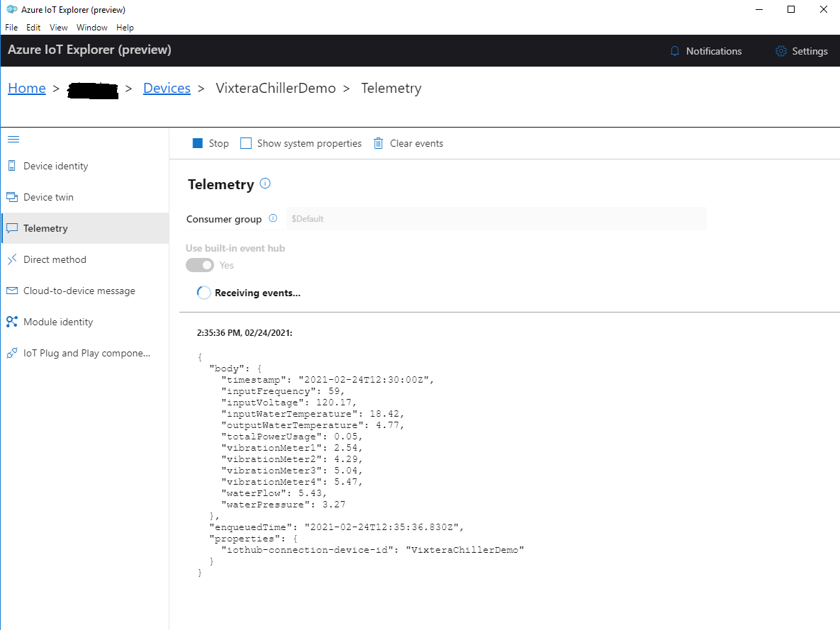Select IoT Plug and Play components
840x630 pixels.
pyautogui.click(x=85, y=353)
